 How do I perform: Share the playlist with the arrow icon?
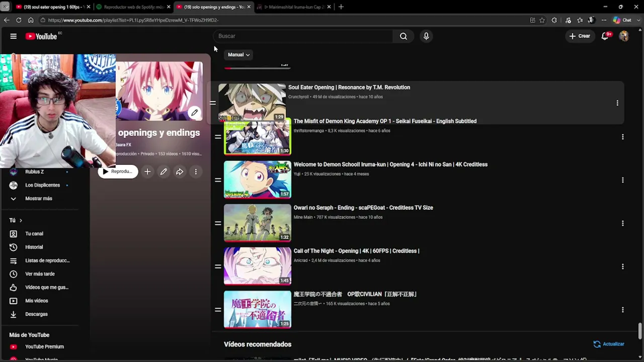(180, 171)
